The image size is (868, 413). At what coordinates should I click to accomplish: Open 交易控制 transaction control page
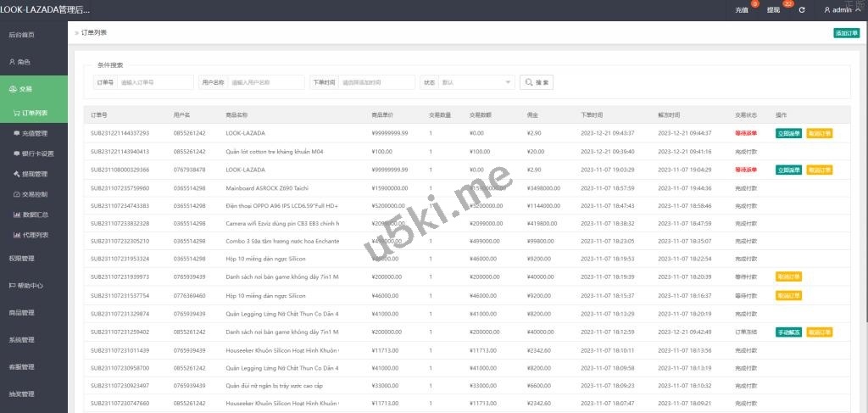tap(34, 194)
